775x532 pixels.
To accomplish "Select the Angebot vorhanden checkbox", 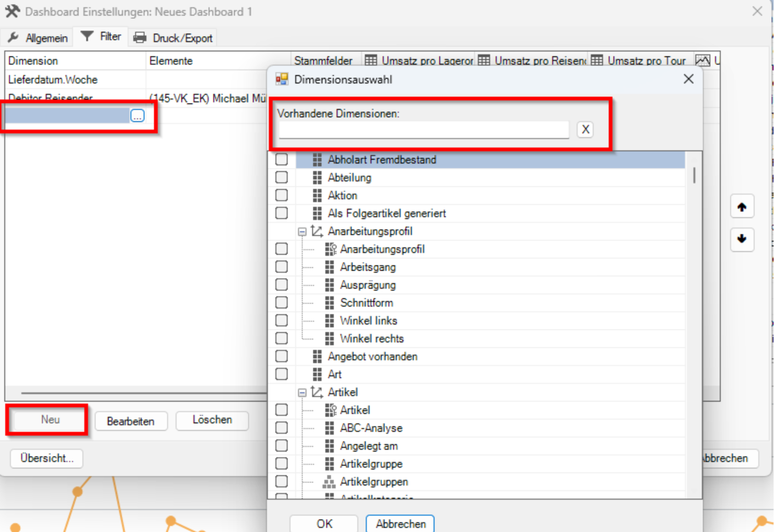I will 281,356.
